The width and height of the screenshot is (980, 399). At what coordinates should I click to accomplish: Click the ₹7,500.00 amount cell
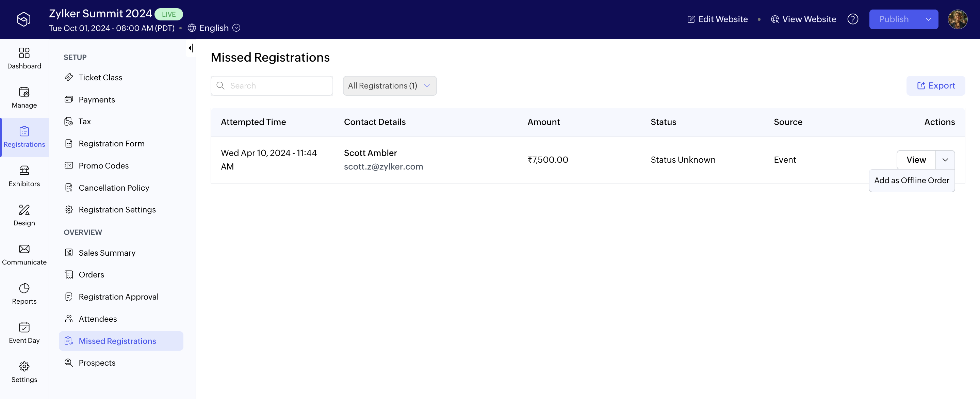548,160
